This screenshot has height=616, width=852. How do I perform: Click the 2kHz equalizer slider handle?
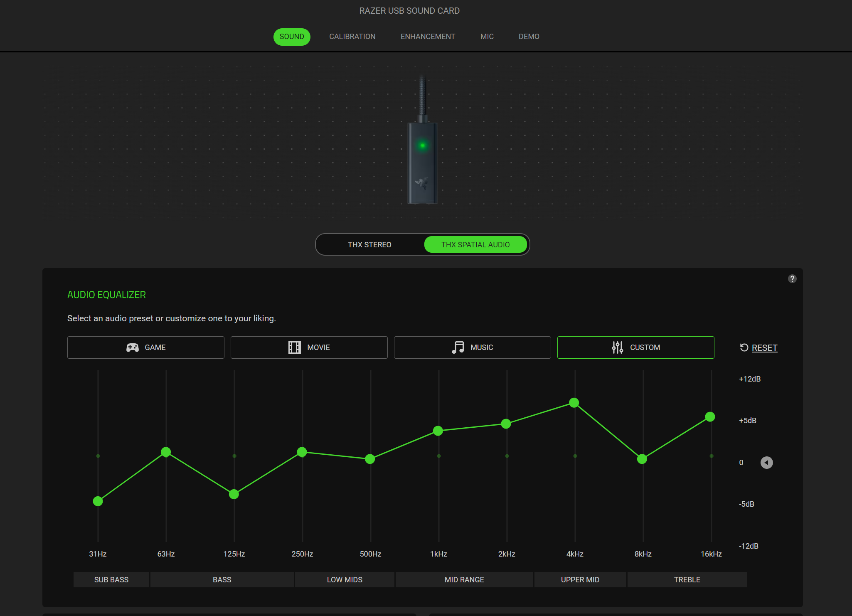pyautogui.click(x=506, y=424)
